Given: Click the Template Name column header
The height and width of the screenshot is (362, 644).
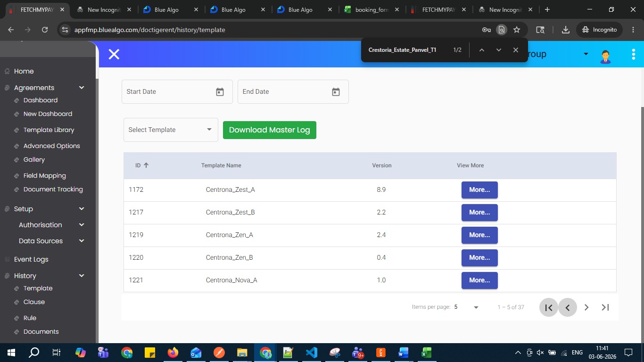Looking at the screenshot, I should tap(221, 165).
